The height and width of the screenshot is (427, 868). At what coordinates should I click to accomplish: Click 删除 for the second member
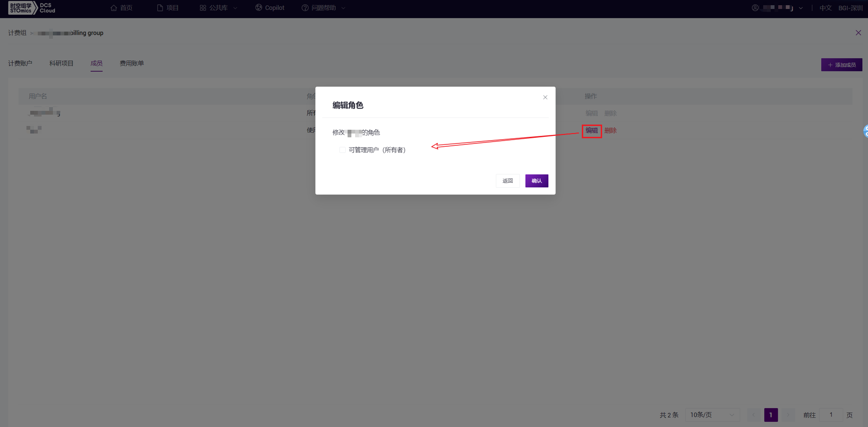[x=611, y=131]
